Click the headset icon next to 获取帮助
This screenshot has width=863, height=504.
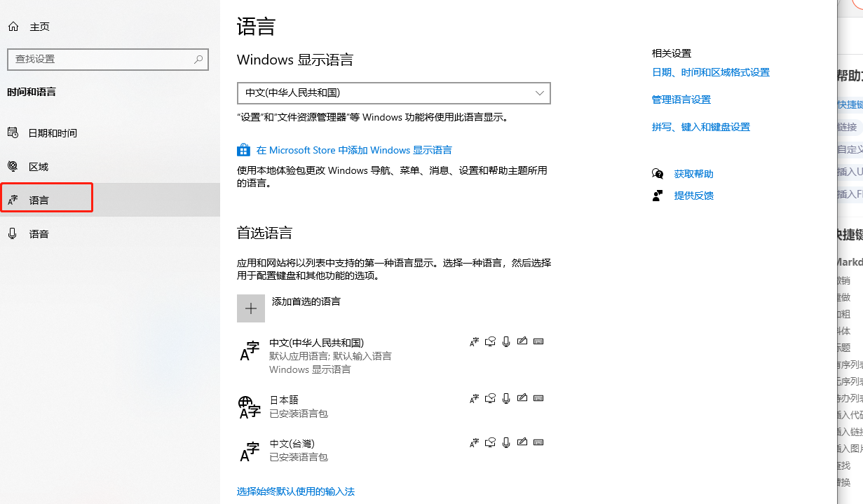click(658, 173)
